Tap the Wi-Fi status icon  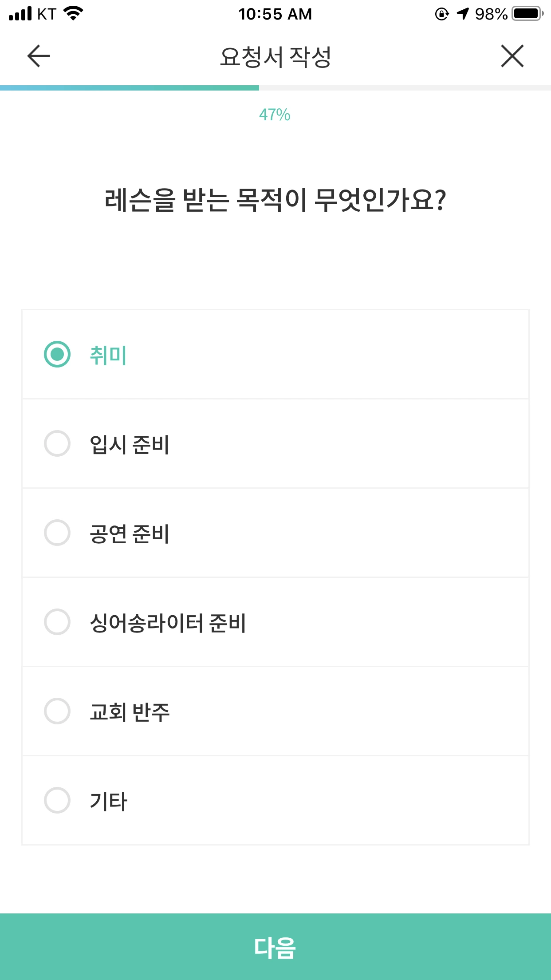(74, 13)
